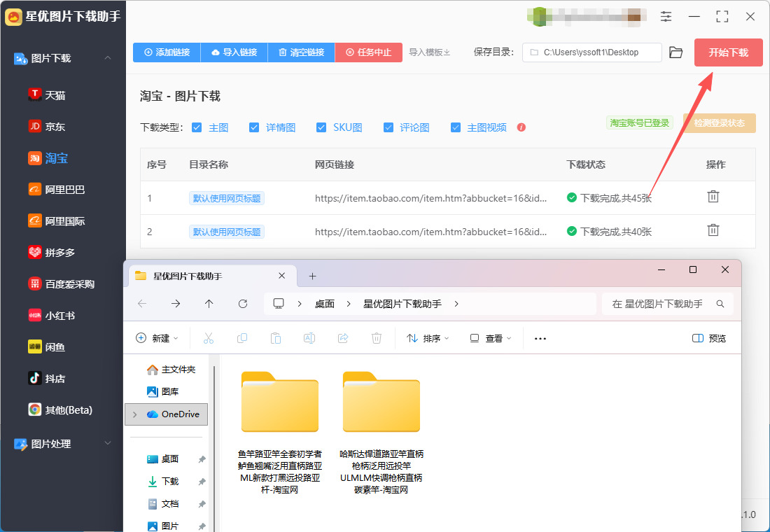Go forward in File Explorer
Screen dimensions: 770x532
175,304
